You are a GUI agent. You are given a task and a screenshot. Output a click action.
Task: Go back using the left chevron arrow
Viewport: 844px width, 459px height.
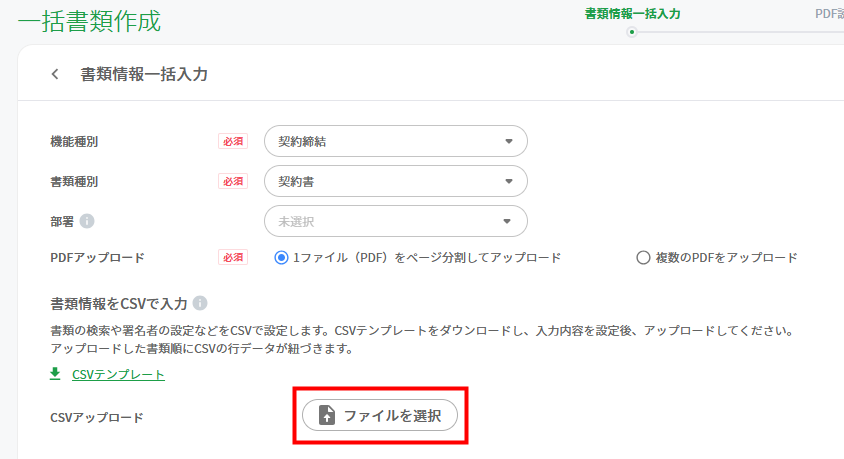(x=55, y=74)
